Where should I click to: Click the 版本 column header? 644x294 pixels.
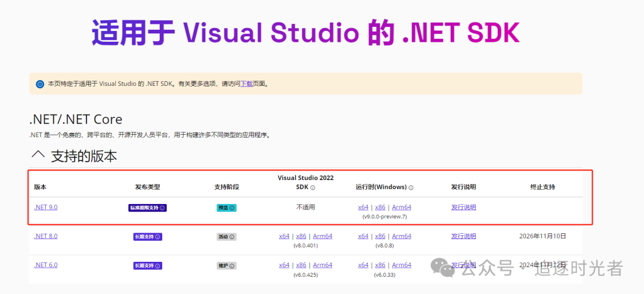pos(41,187)
